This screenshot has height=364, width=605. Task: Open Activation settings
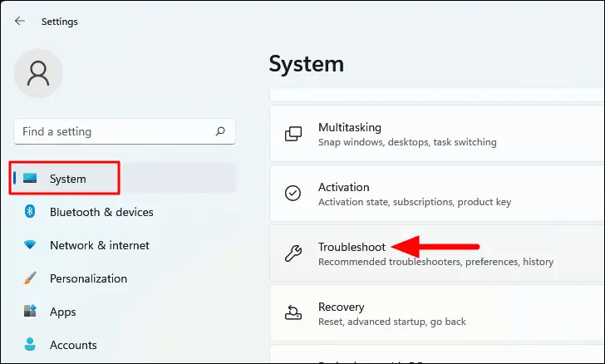click(437, 194)
